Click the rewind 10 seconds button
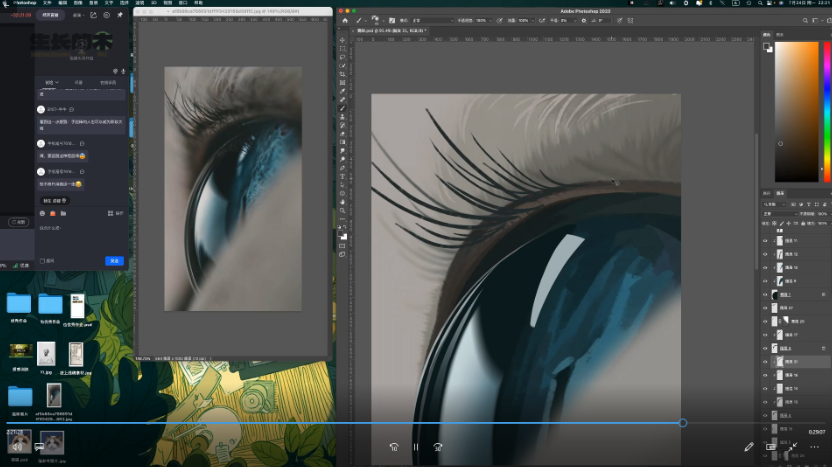This screenshot has height=467, width=832. [394, 447]
